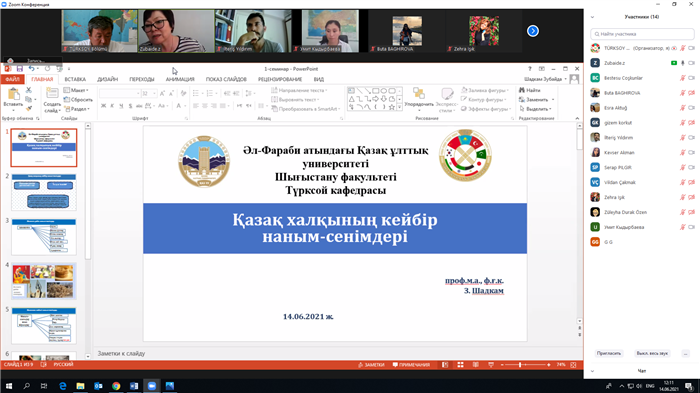Open Chrome from Windows taskbar

point(116,386)
